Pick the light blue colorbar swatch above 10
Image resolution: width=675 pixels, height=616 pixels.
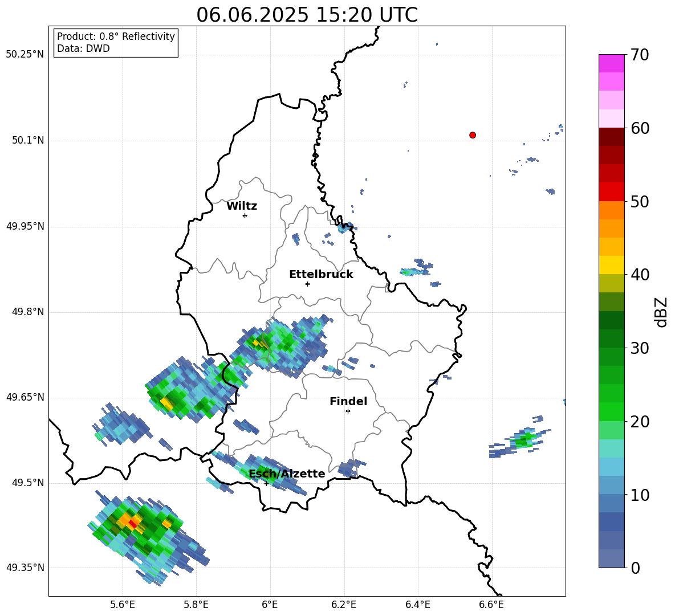(x=611, y=485)
